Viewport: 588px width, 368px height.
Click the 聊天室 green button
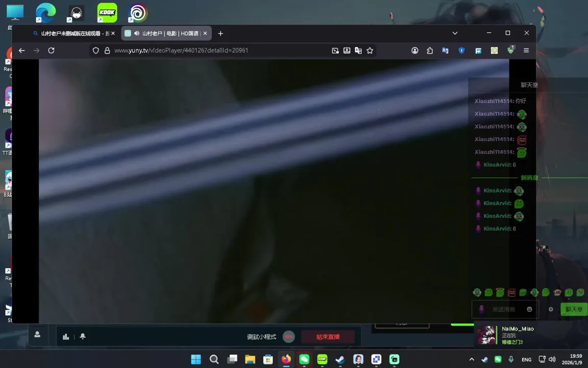pos(574,309)
